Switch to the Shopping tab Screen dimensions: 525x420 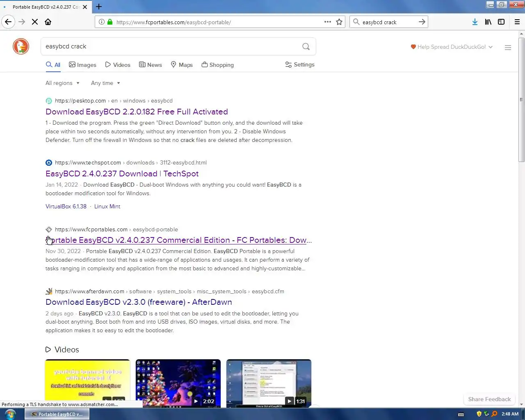pyautogui.click(x=217, y=65)
